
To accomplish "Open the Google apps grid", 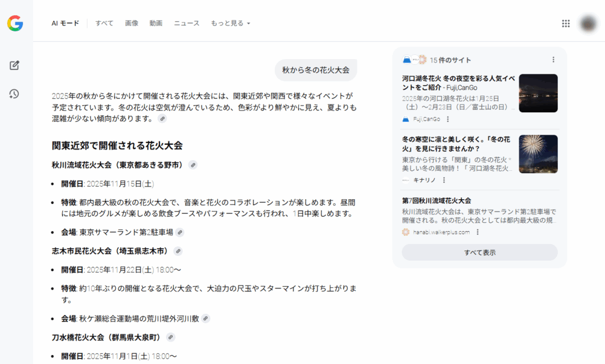I will 565,23.
